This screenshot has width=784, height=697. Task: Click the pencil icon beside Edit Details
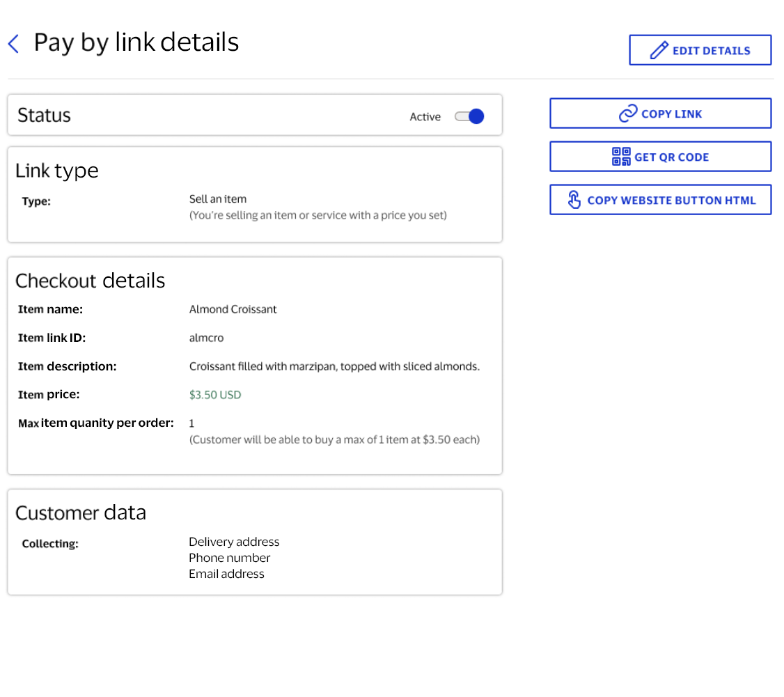coord(659,50)
